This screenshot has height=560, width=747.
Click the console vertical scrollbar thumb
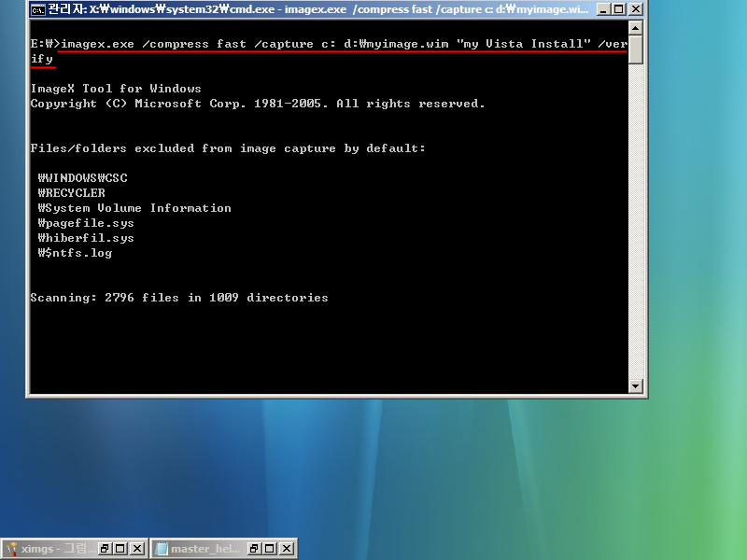(x=636, y=49)
